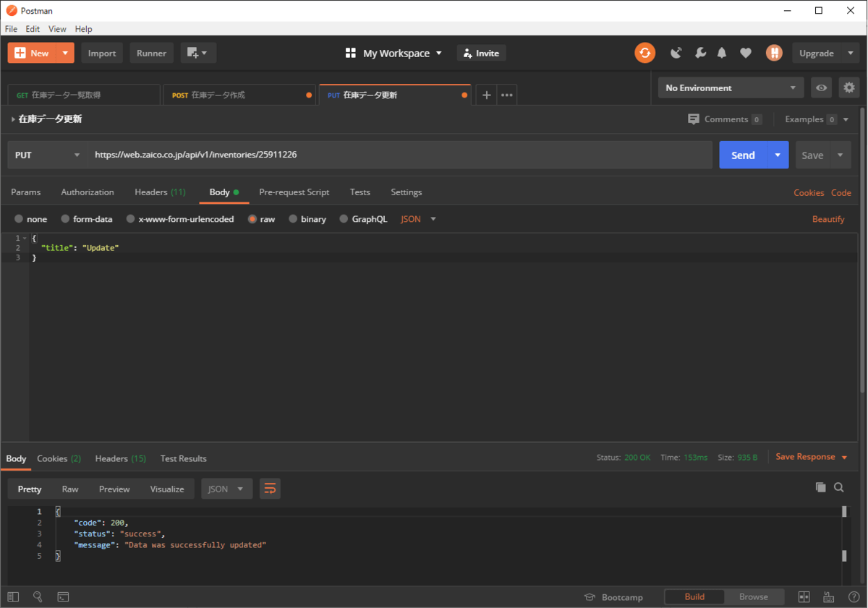Click the new window icon button
The width and height of the screenshot is (868, 608).
[198, 53]
